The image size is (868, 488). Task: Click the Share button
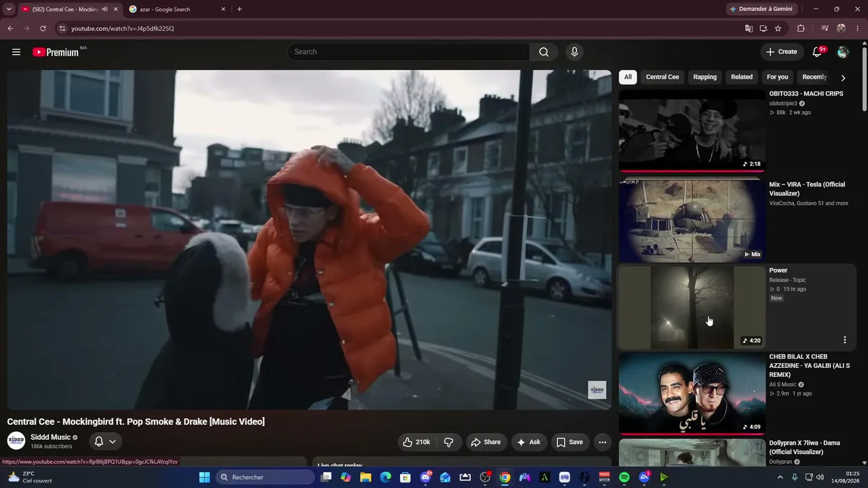point(486,442)
